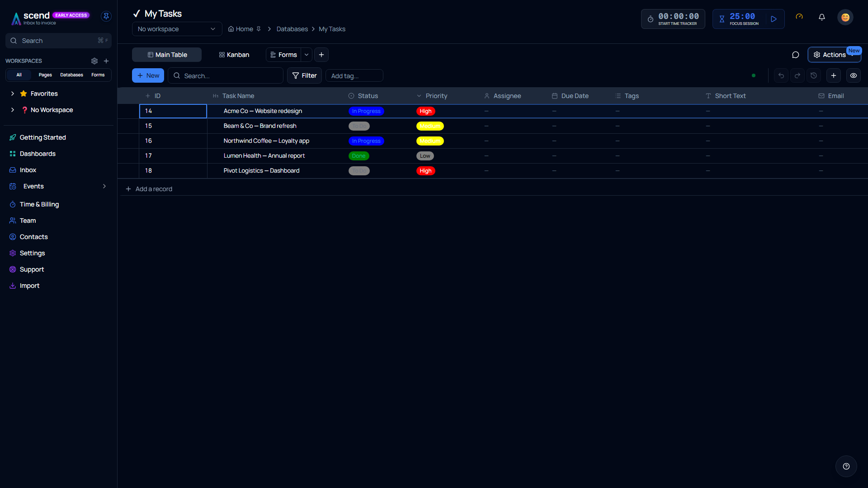Open Contacts page
This screenshot has height=488, width=868.
click(33, 237)
